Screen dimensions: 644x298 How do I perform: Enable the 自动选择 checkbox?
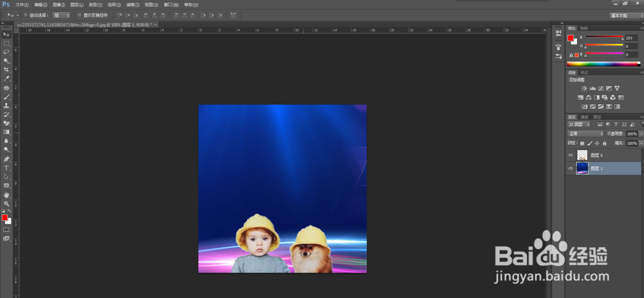tap(26, 15)
